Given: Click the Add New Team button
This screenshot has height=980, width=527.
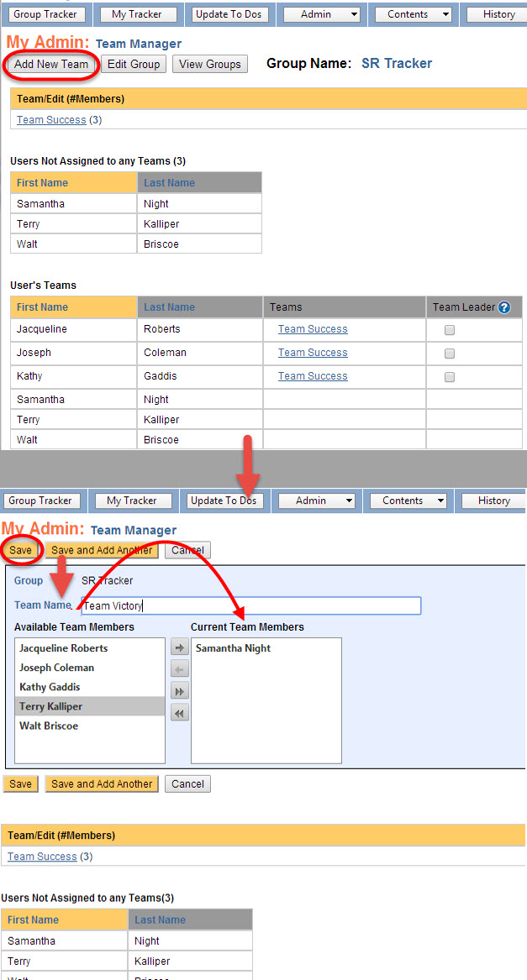Looking at the screenshot, I should tap(51, 64).
